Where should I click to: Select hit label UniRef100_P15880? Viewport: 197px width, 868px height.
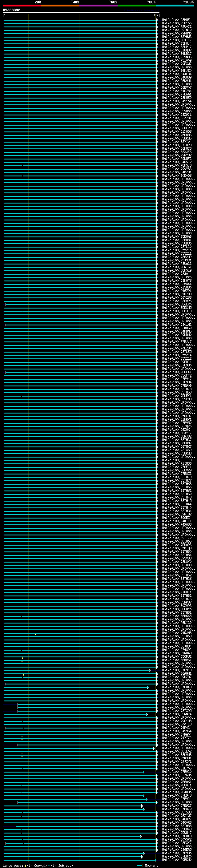point(177,287)
